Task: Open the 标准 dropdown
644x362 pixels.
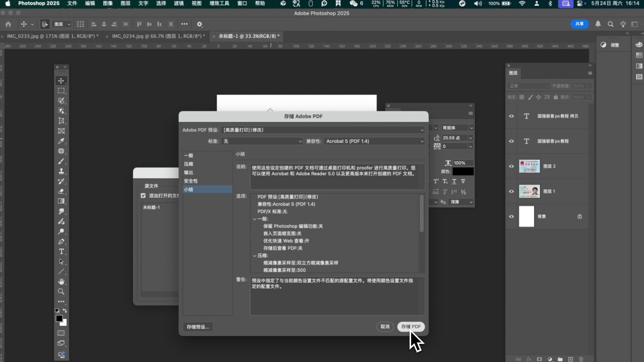Action: click(x=262, y=141)
